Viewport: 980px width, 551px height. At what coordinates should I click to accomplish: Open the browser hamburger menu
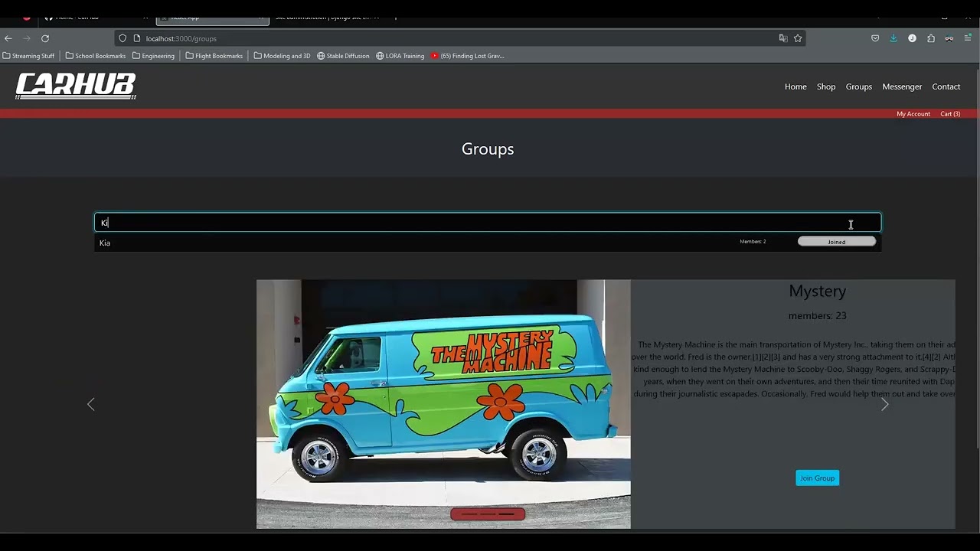[x=968, y=38]
